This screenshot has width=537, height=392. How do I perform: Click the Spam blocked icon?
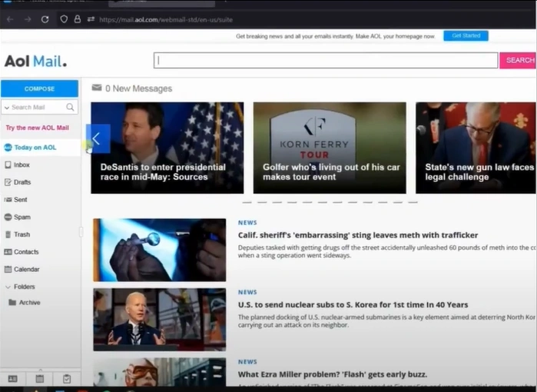(x=8, y=217)
